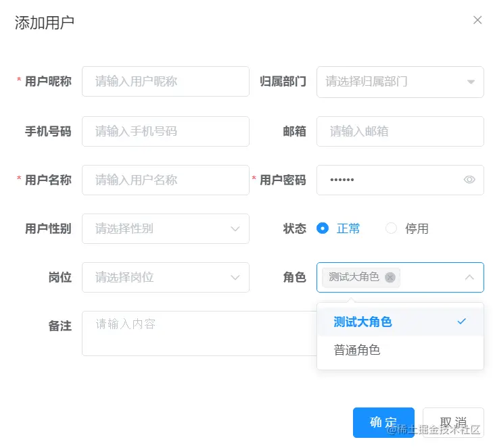This screenshot has height=448, width=493.
Task: Click the 确定 confirm button
Action: pos(383,422)
